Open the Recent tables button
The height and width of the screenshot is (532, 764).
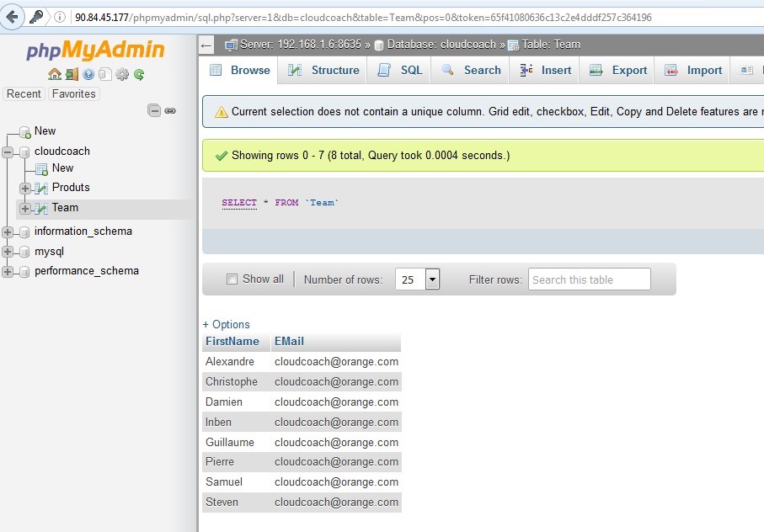pyautogui.click(x=24, y=93)
